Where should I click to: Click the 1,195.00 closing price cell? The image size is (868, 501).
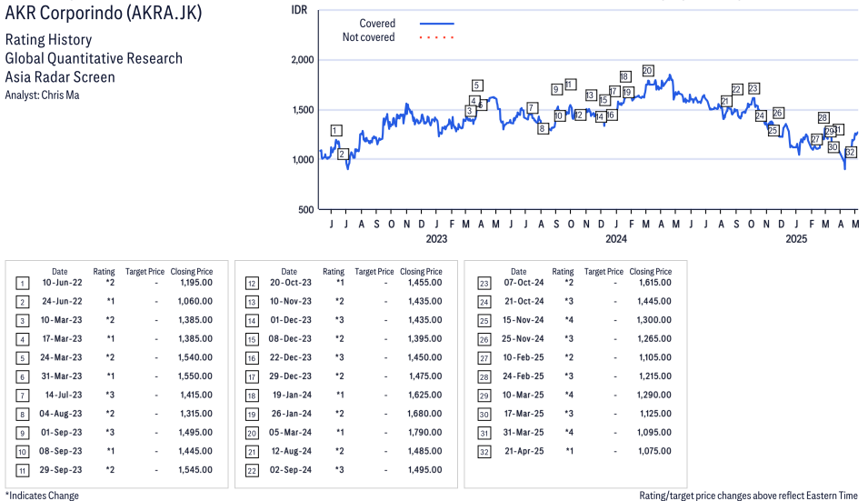[196, 283]
